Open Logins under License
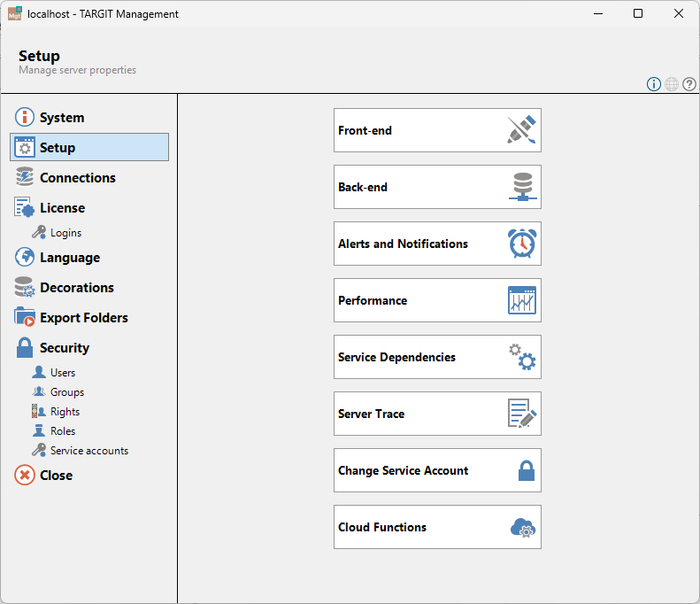700x604 pixels. tap(65, 233)
